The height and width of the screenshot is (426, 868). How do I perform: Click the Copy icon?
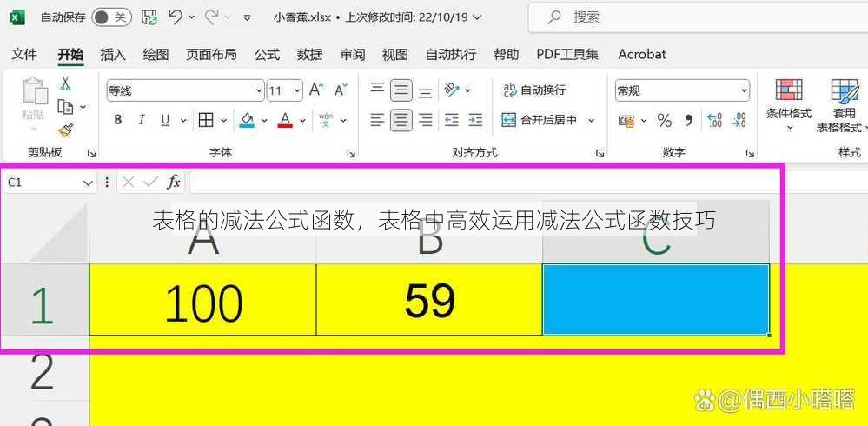coord(66,106)
